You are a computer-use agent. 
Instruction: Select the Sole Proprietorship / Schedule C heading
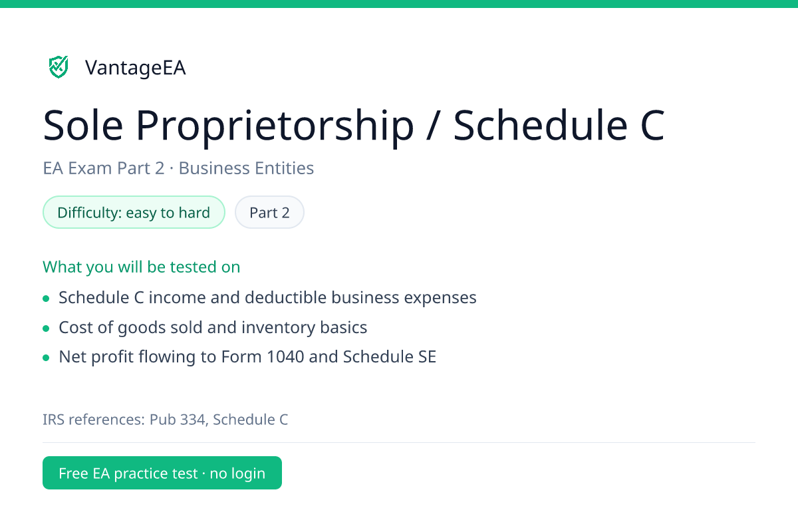coord(354,126)
